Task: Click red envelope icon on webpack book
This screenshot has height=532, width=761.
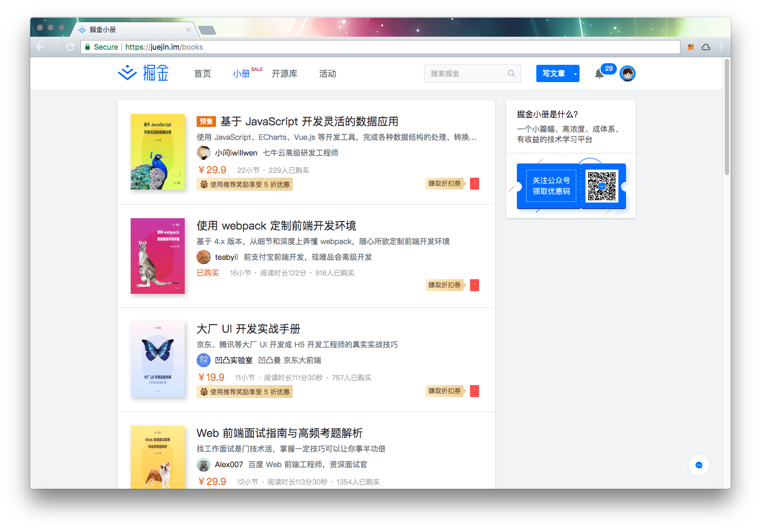Action: coord(475,285)
